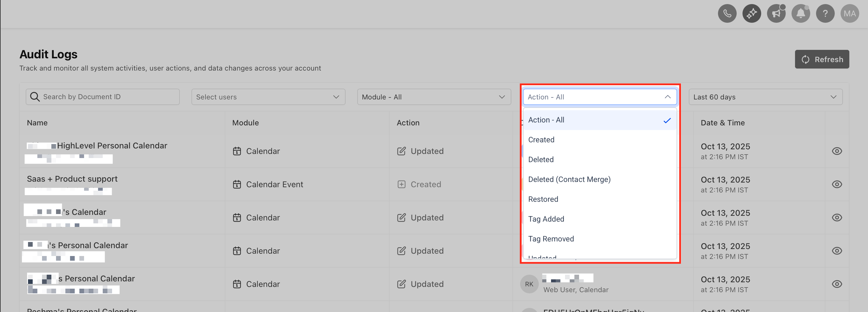Viewport: 868px width, 312px height.
Task: View details of Saas + Product support log
Action: 837,185
